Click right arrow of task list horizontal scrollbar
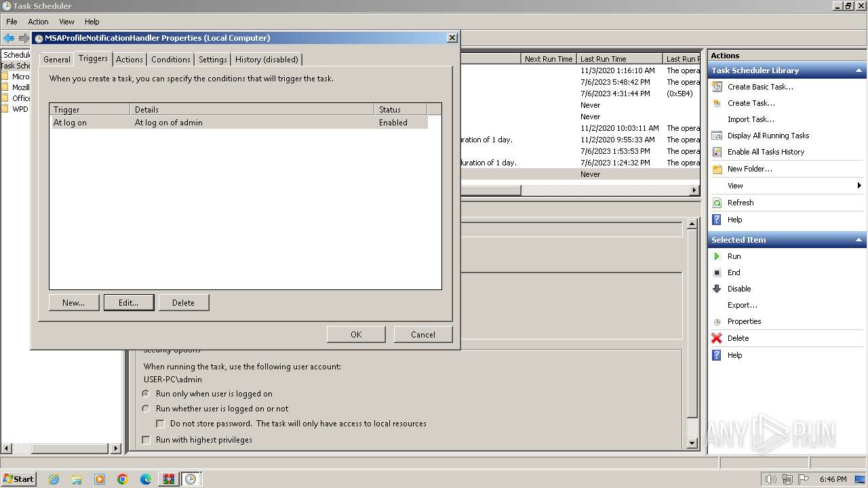The width and height of the screenshot is (868, 488). pyautogui.click(x=694, y=190)
